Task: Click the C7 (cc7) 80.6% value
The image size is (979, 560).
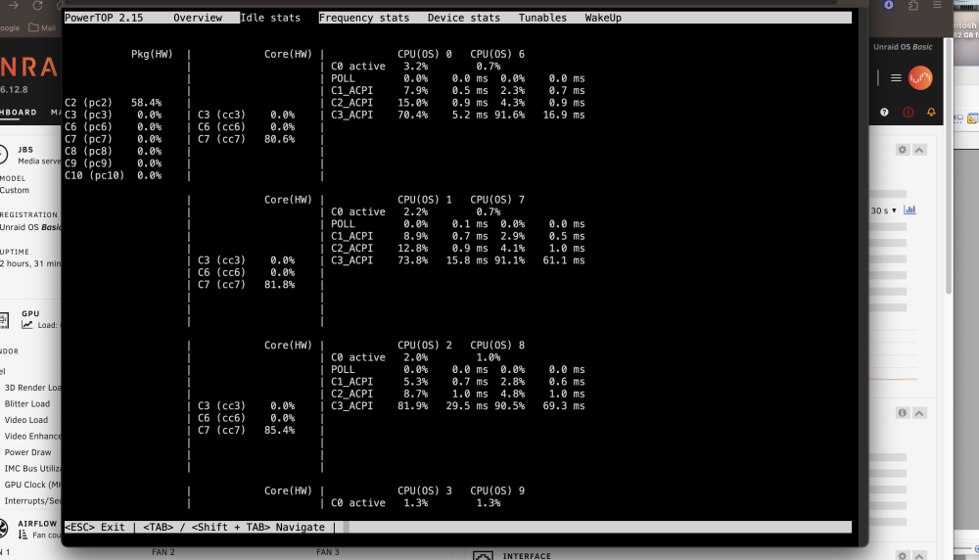Action: (x=280, y=139)
